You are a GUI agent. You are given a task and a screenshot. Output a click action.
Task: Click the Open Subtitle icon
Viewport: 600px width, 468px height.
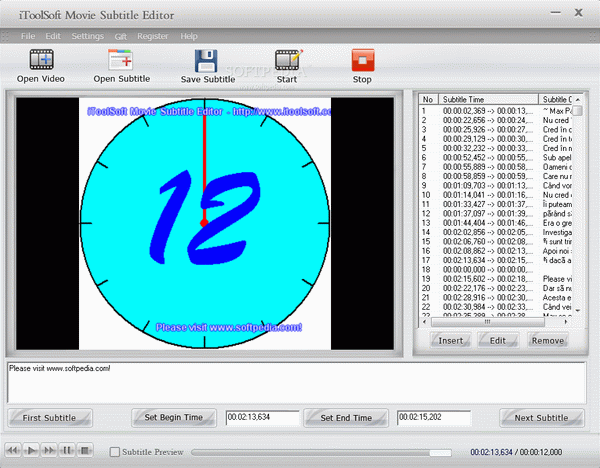(x=121, y=60)
